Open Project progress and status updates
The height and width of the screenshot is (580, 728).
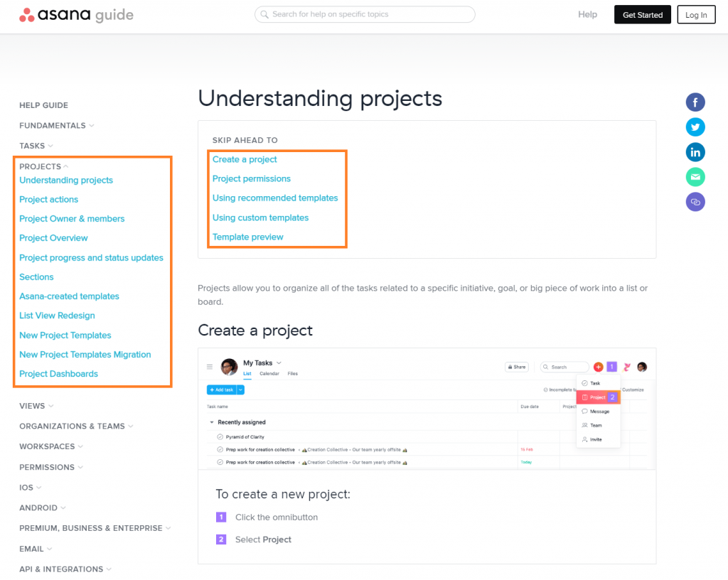(x=91, y=257)
